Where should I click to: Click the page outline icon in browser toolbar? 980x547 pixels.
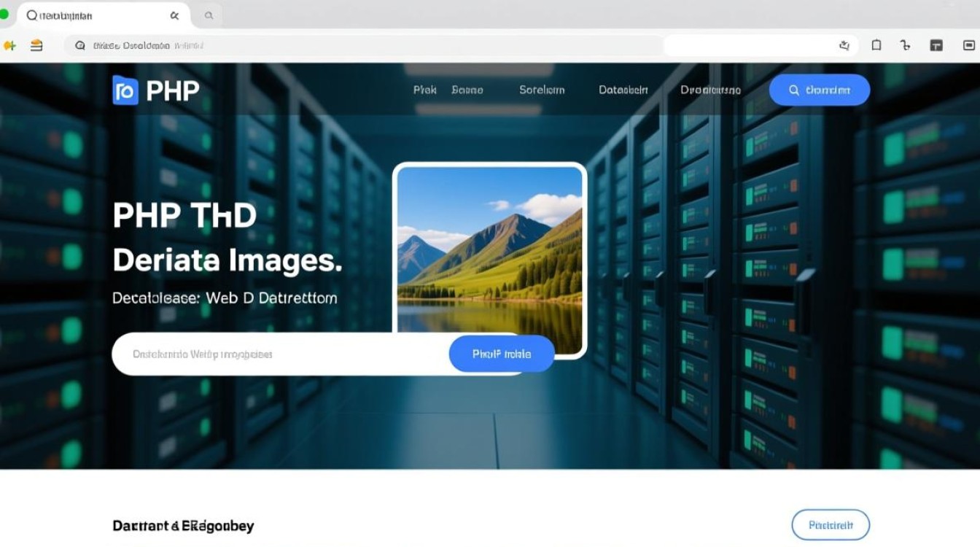point(876,45)
